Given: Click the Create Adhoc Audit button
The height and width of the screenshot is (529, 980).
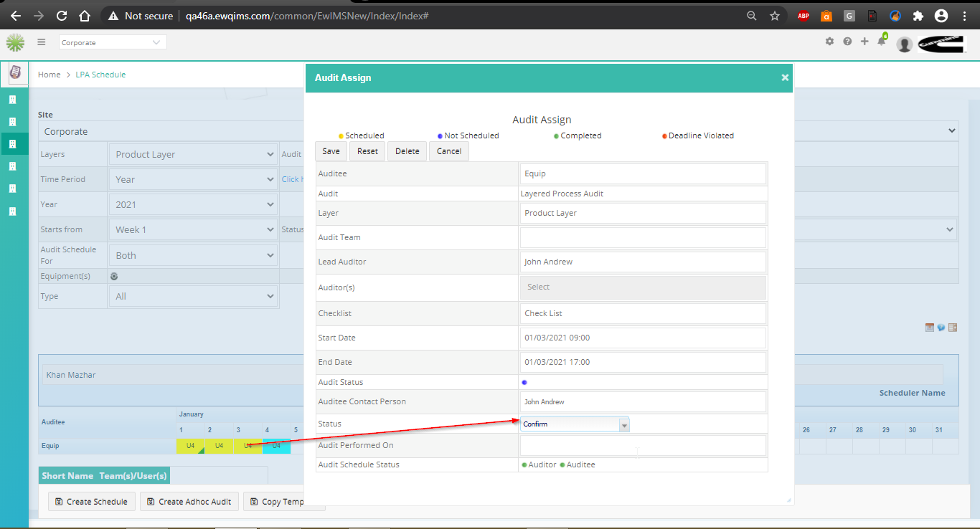Looking at the screenshot, I should (189, 501).
